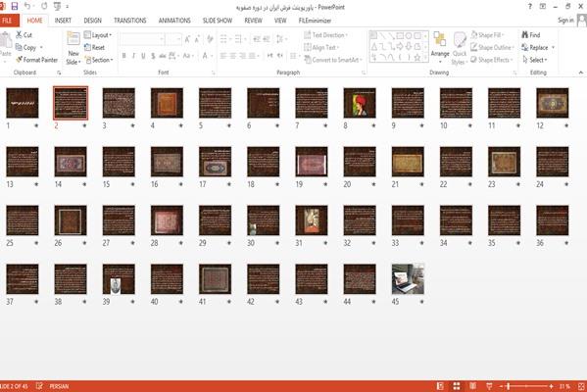The image size is (587, 392).
Task: Select slide 31 thumbnail
Action: tap(312, 220)
